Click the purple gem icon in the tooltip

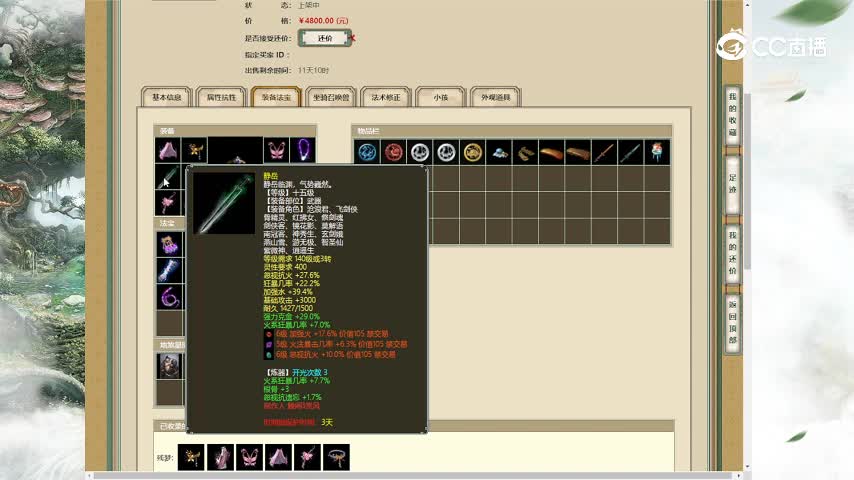269,344
